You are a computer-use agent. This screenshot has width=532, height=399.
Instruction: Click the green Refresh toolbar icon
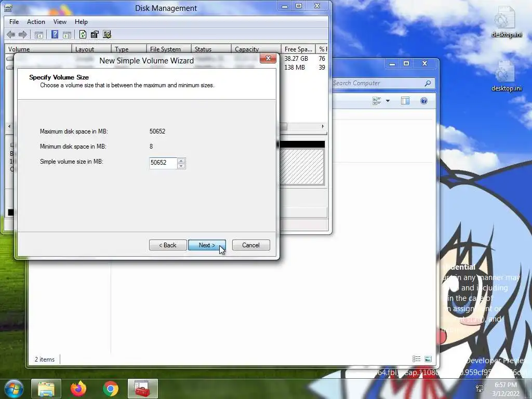[83, 34]
